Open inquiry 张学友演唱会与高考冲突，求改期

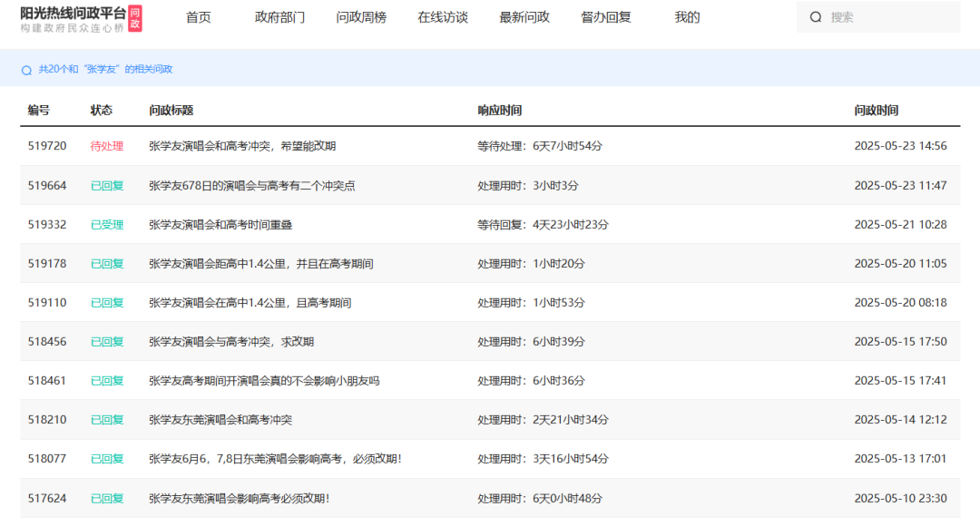pyautogui.click(x=231, y=342)
